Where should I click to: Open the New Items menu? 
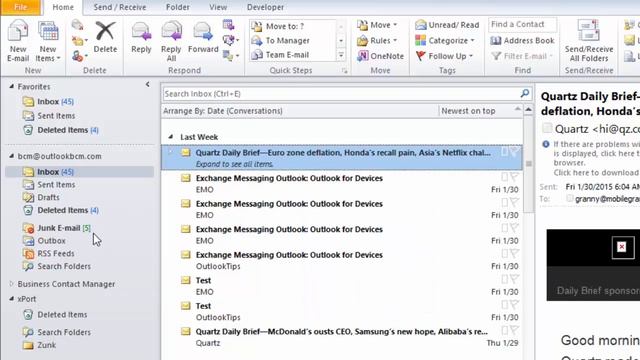coord(48,41)
